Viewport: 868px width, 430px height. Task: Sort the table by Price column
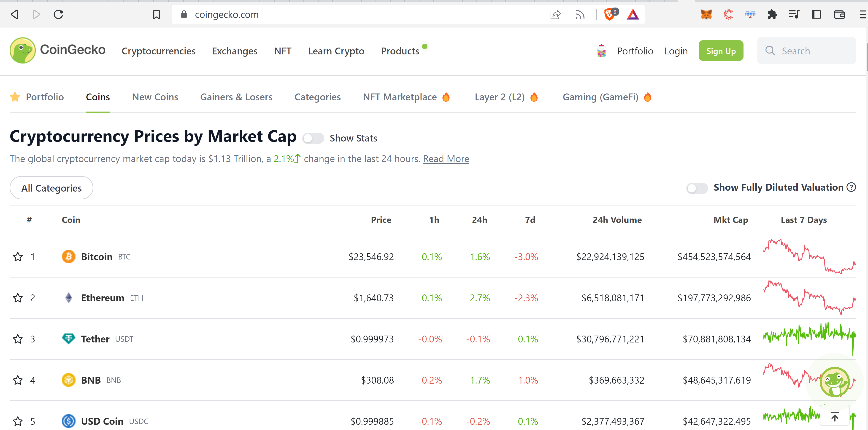(381, 220)
